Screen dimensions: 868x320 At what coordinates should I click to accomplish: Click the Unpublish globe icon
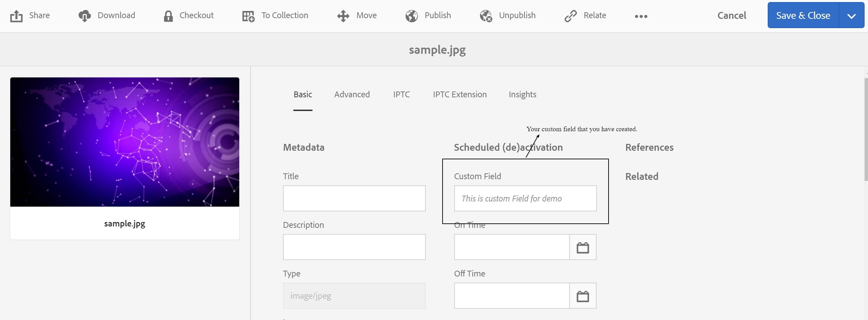486,16
